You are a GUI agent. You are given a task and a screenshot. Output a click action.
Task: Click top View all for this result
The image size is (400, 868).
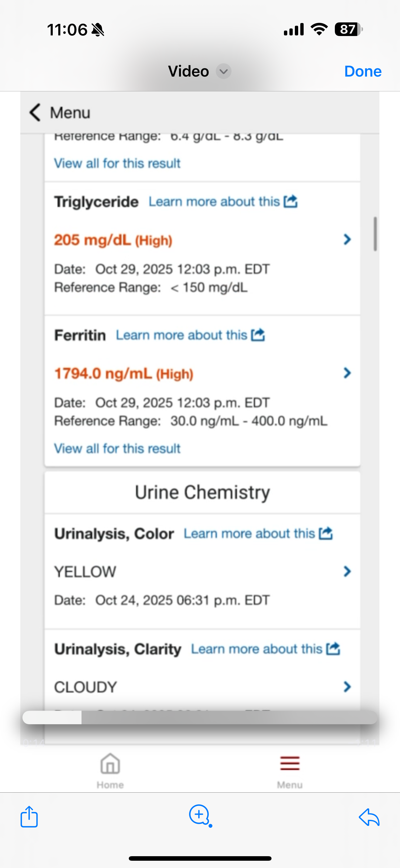pyautogui.click(x=117, y=163)
